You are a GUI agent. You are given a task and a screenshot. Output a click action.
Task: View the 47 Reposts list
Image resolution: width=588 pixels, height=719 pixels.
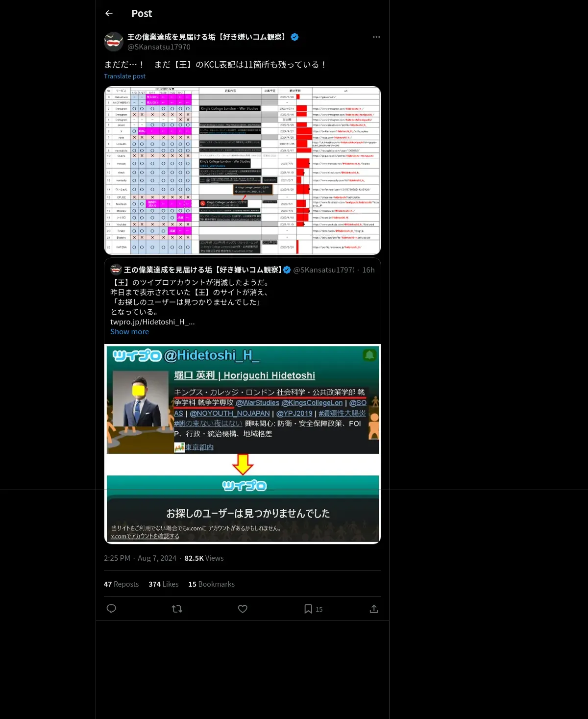pos(121,584)
